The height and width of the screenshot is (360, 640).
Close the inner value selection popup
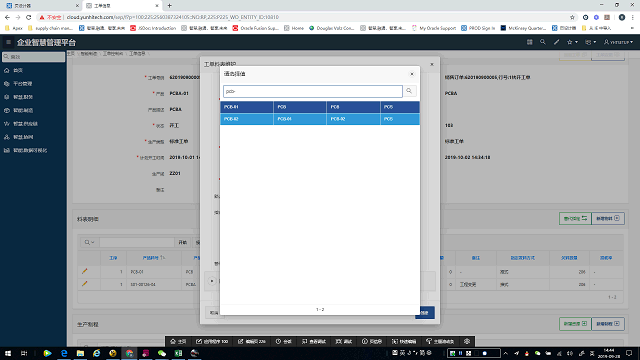click(412, 74)
